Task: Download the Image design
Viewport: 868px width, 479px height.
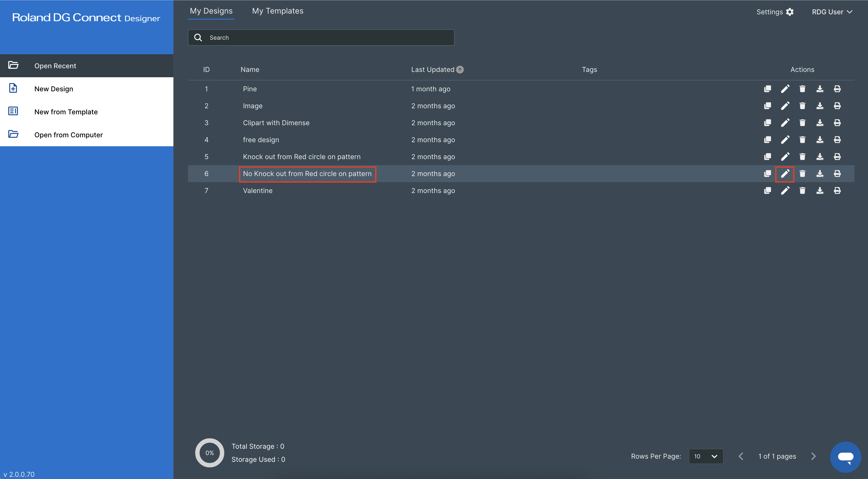Action: pyautogui.click(x=820, y=106)
